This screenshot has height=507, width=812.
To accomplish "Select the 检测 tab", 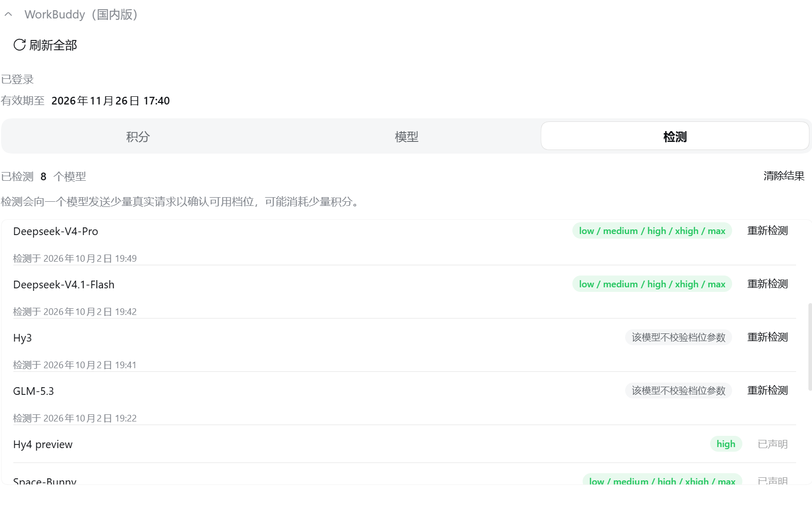I will click(x=675, y=136).
